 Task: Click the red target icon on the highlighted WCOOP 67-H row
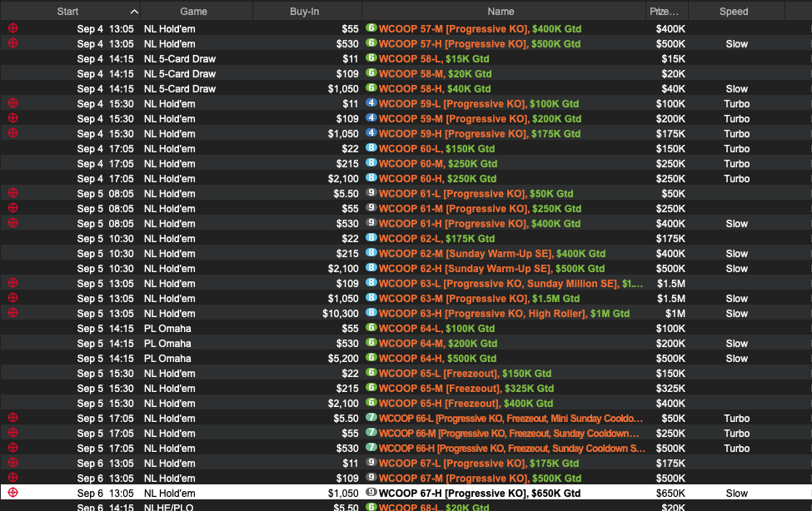click(13, 493)
